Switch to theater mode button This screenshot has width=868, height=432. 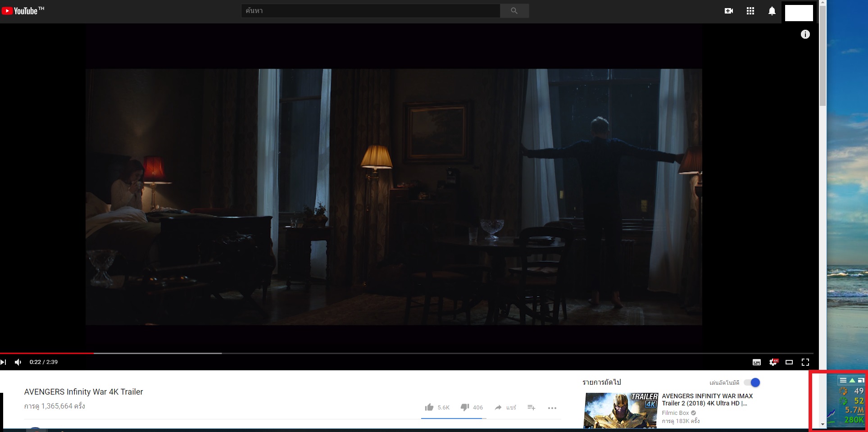point(789,362)
